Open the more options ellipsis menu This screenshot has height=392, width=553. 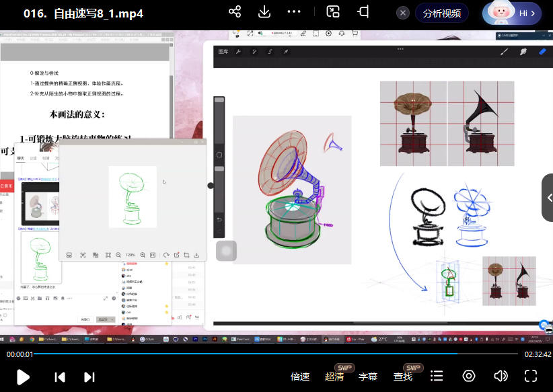294,12
